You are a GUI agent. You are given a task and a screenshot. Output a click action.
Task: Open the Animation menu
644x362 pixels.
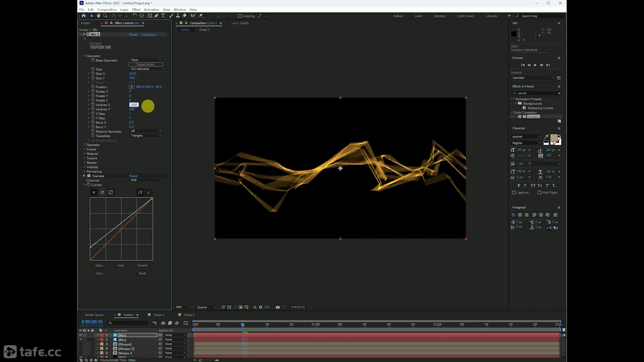click(151, 10)
